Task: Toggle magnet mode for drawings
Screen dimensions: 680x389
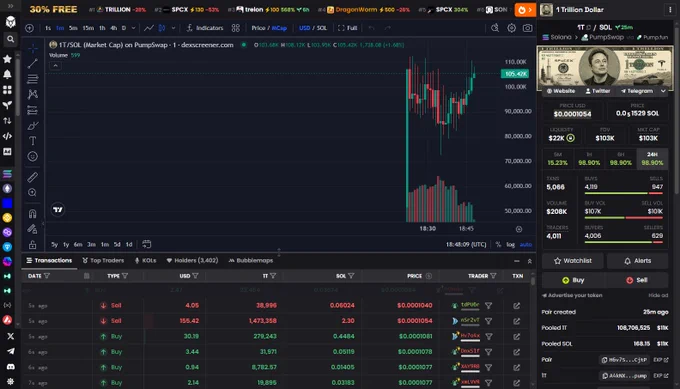Action: coord(33,213)
